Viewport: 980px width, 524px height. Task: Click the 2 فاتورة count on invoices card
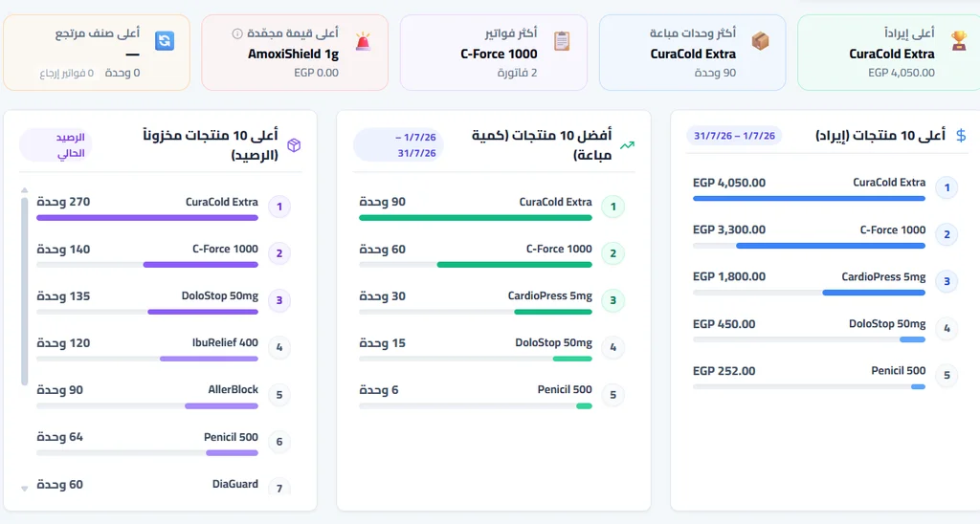(x=518, y=73)
